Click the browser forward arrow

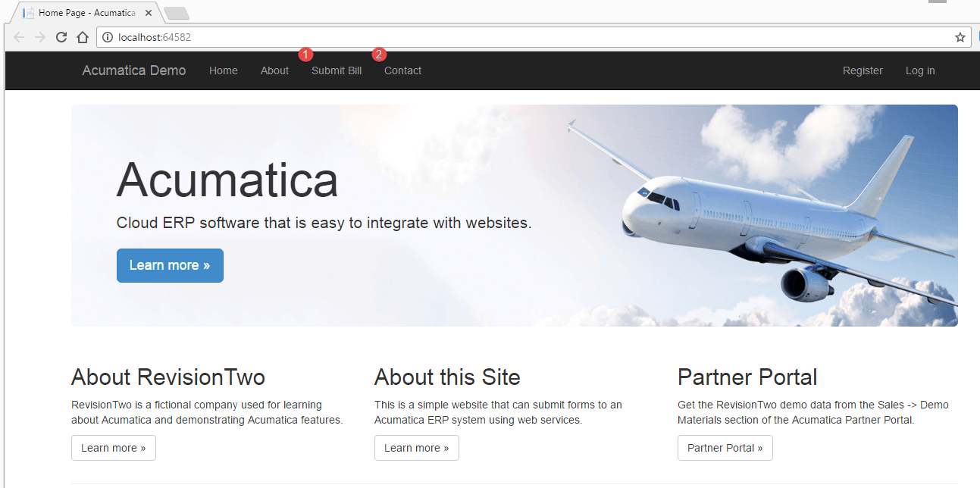pos(40,37)
